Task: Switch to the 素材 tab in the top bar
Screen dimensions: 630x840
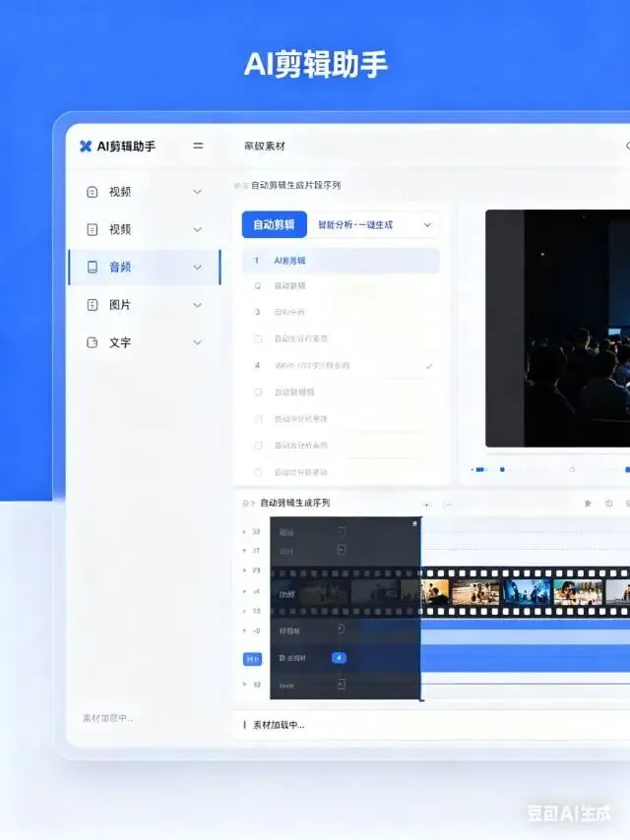Action: [x=265, y=146]
